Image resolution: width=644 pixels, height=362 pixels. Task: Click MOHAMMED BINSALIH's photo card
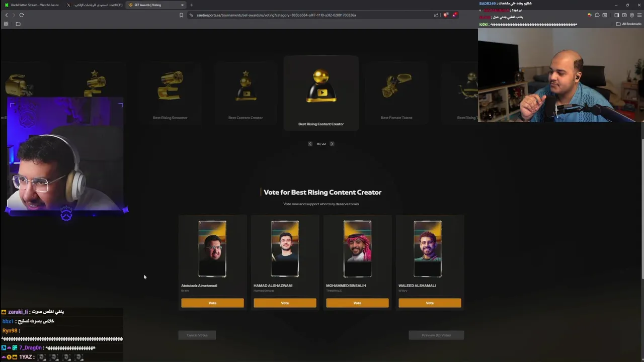[x=357, y=249]
